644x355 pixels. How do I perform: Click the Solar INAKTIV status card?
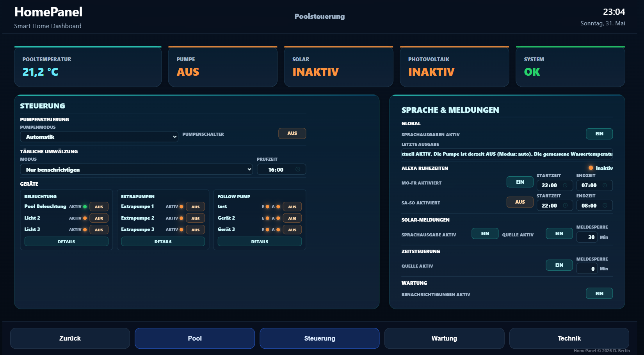(x=339, y=67)
